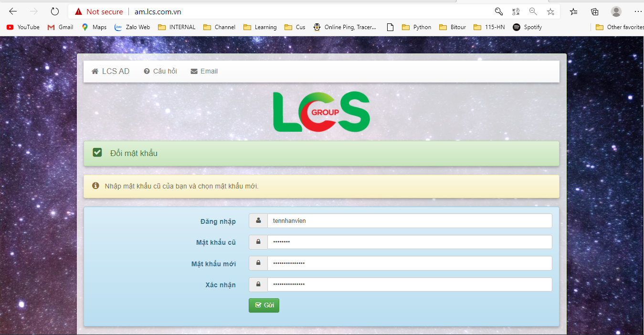Viewport: 644px width, 335px height.
Task: Open browser Settings and more menu
Action: pos(638,11)
